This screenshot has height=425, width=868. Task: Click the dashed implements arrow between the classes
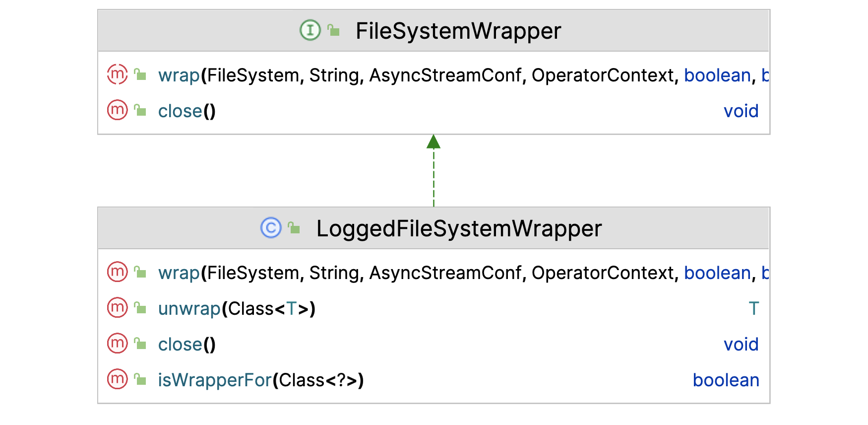click(x=434, y=170)
